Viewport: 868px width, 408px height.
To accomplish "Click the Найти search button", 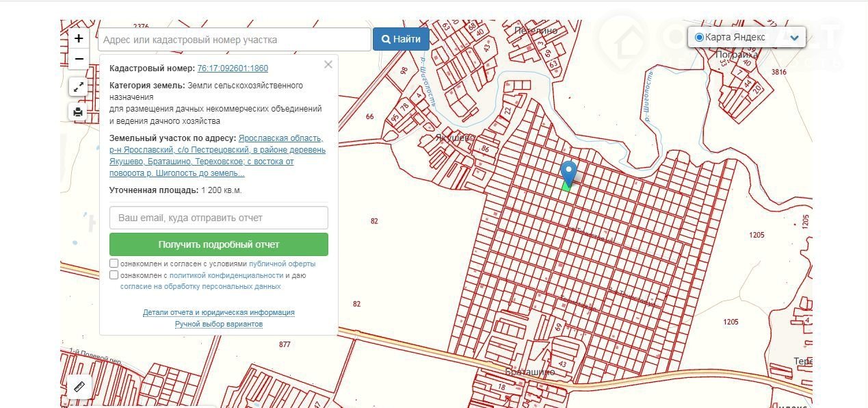I will click(x=401, y=40).
